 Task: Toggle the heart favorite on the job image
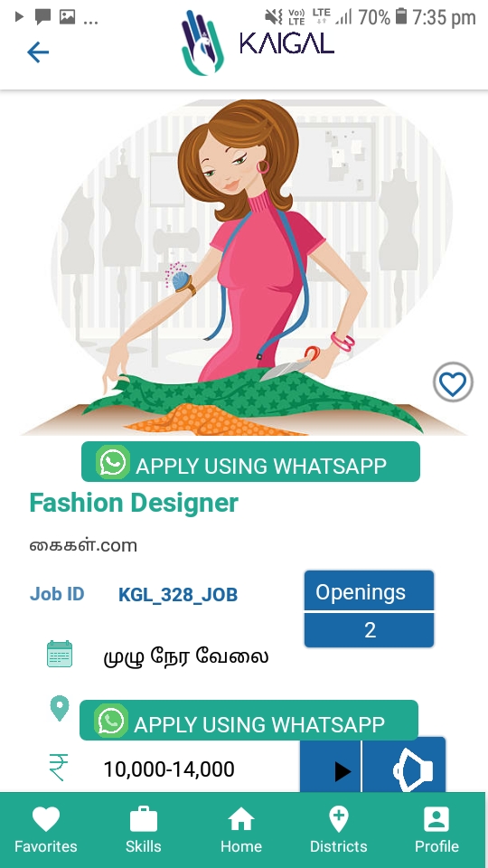(453, 382)
